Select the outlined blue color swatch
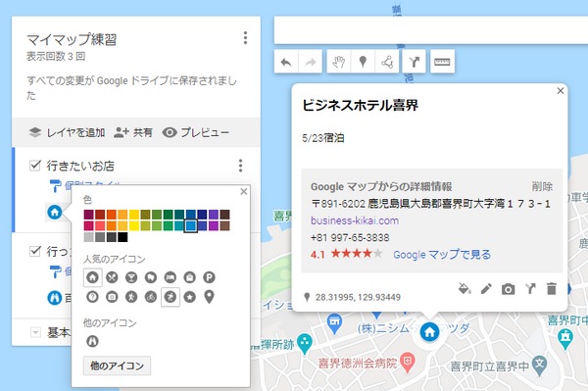588x391 pixels. coord(190,225)
